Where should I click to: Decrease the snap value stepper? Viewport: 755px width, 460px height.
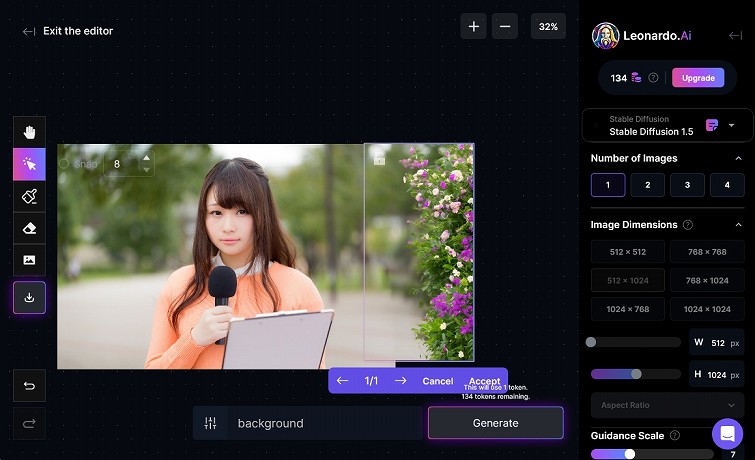(146, 170)
